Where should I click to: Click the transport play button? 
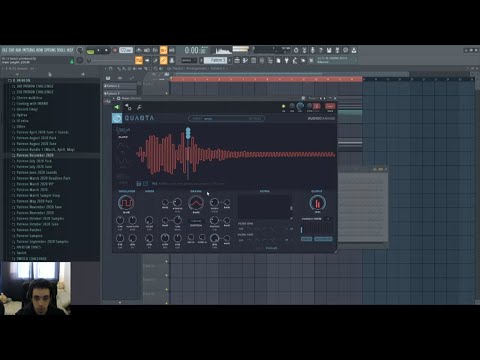pyautogui.click(x=98, y=50)
